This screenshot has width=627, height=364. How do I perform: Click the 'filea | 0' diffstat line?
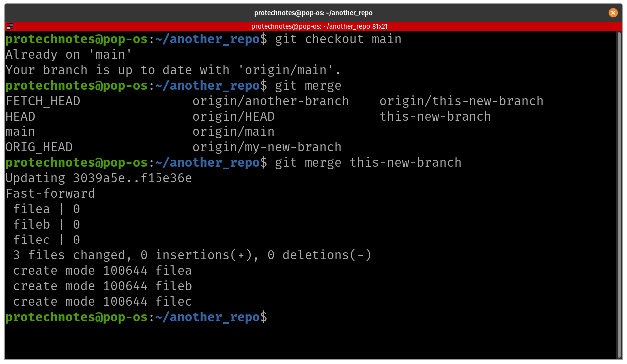[47, 209]
